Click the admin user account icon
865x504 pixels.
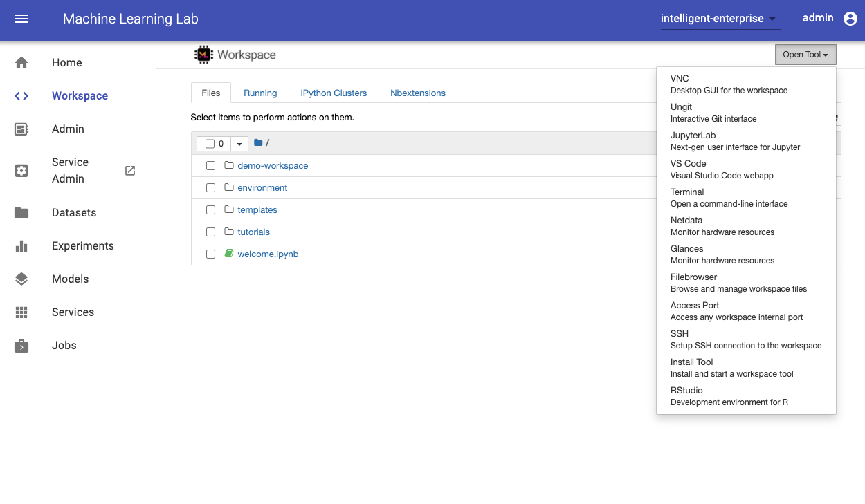850,19
